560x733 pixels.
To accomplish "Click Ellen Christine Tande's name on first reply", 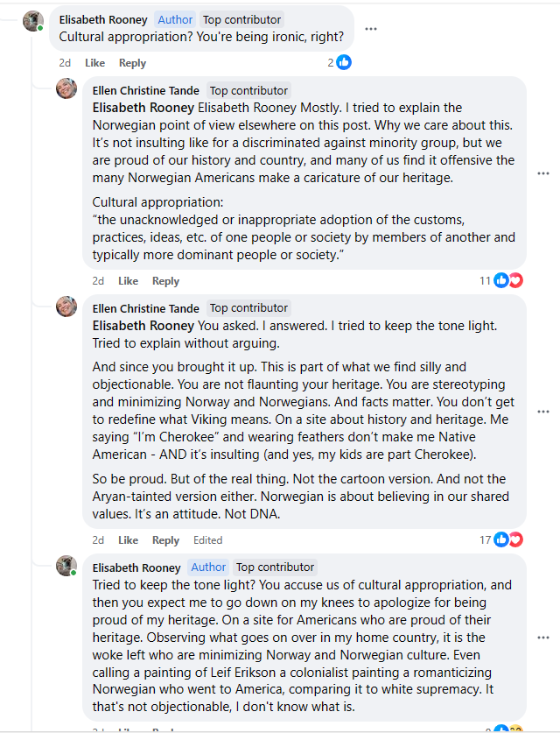I will [x=146, y=90].
